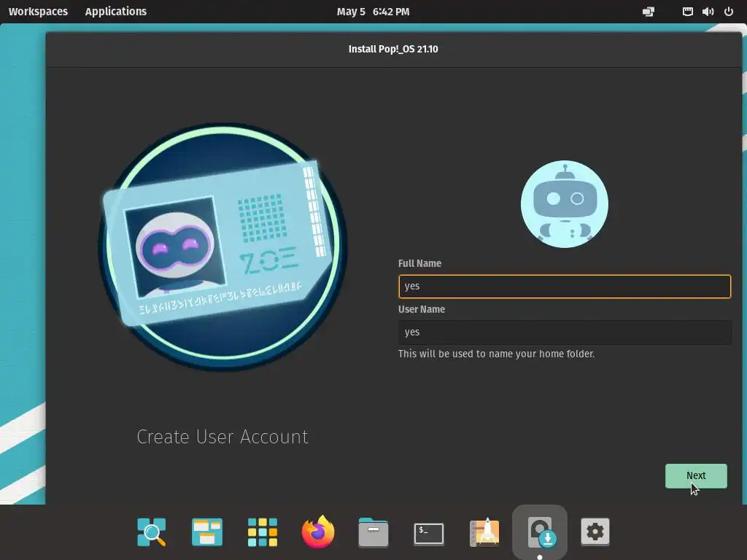Viewport: 747px width, 560px height.
Task: Open the application grid dock icon
Action: click(263, 532)
